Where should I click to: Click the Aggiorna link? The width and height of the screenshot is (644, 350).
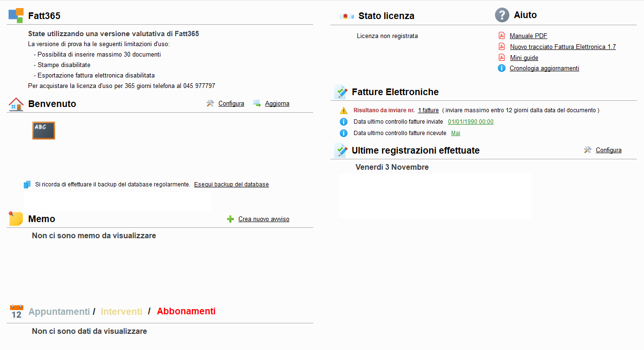[x=277, y=104]
